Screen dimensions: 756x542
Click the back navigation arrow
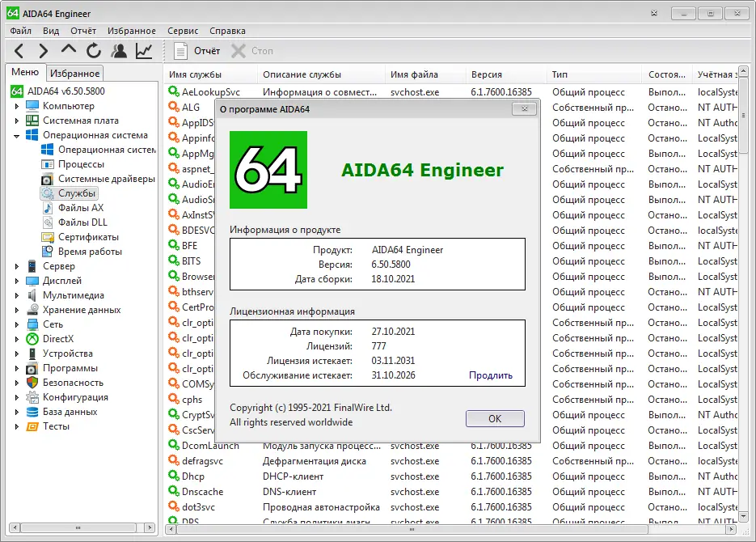coord(18,50)
